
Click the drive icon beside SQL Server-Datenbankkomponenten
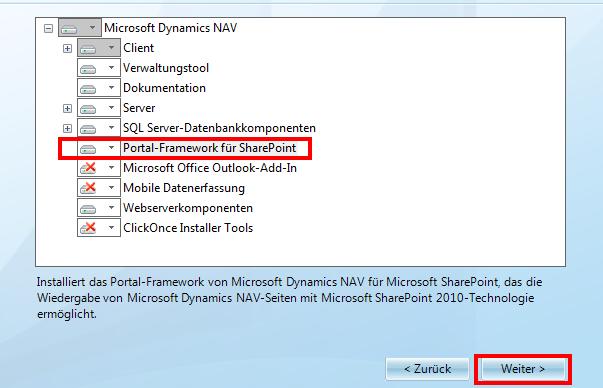(88, 129)
